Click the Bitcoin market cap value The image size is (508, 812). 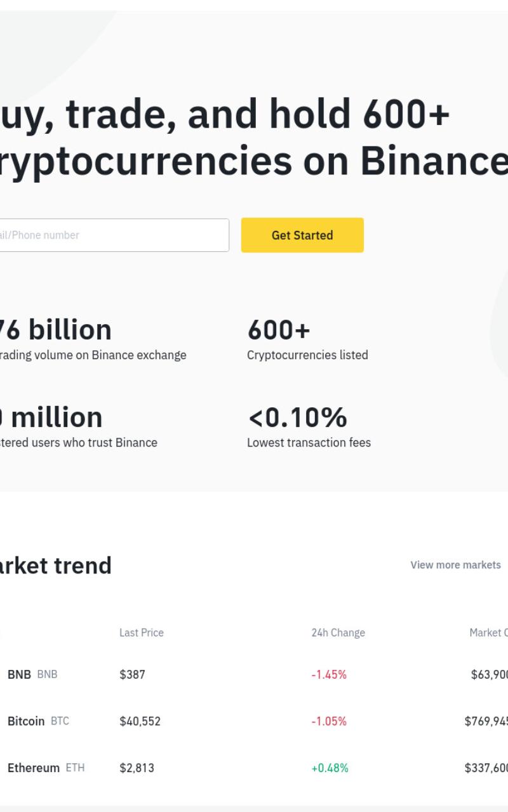(x=486, y=721)
